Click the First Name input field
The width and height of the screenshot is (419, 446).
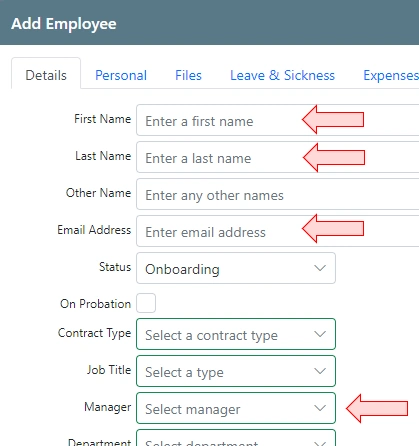277,120
